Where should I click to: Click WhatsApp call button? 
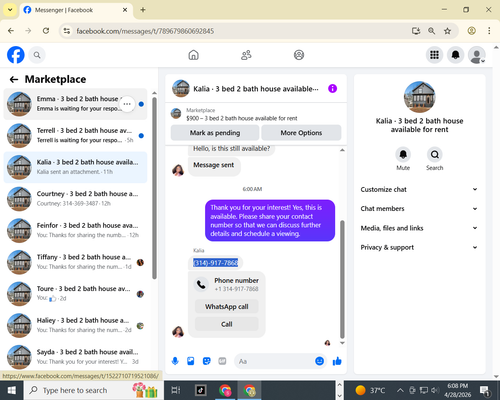coord(227,307)
